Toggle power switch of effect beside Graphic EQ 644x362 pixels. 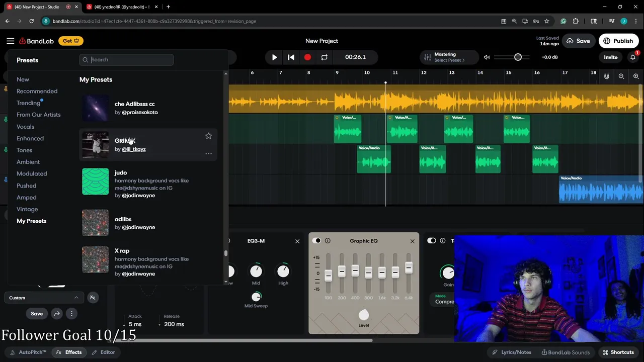coord(432,241)
